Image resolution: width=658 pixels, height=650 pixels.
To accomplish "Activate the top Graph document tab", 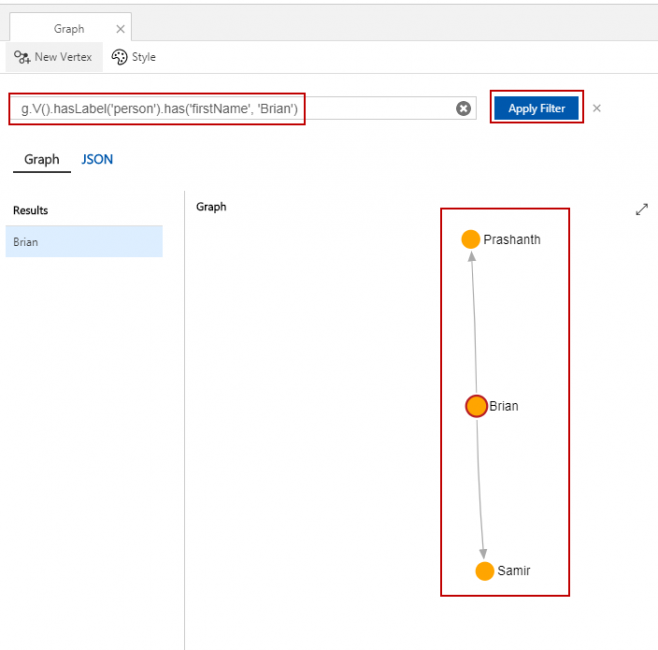I will (69, 29).
